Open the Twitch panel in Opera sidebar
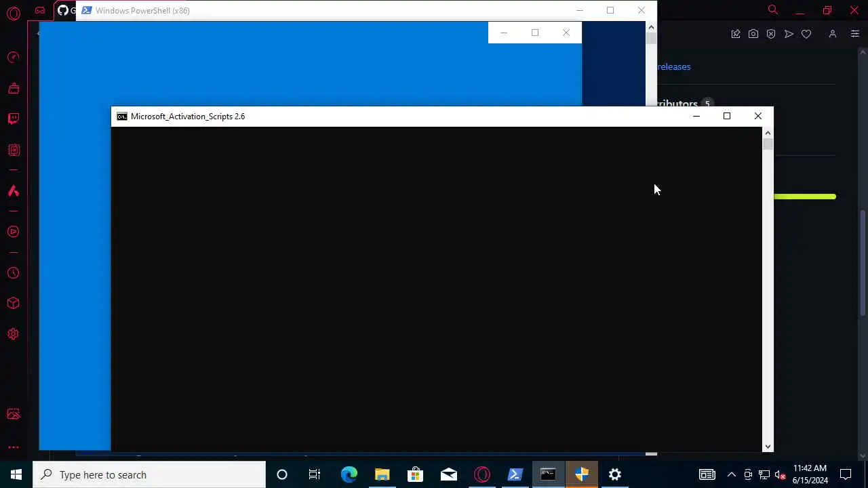The height and width of the screenshot is (488, 868). tap(14, 119)
